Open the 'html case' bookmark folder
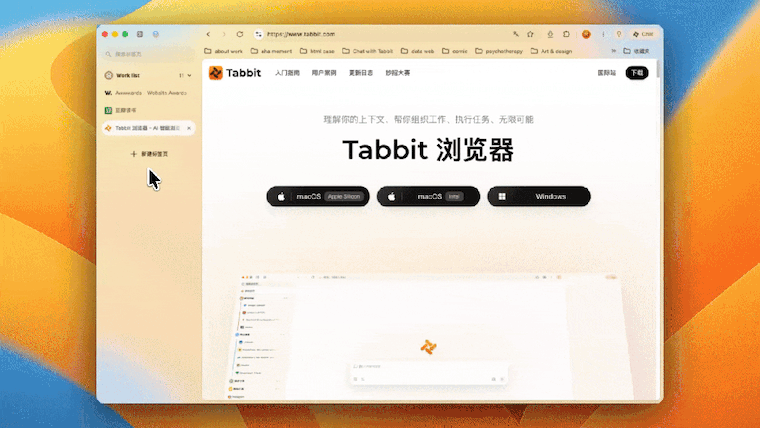 click(317, 51)
